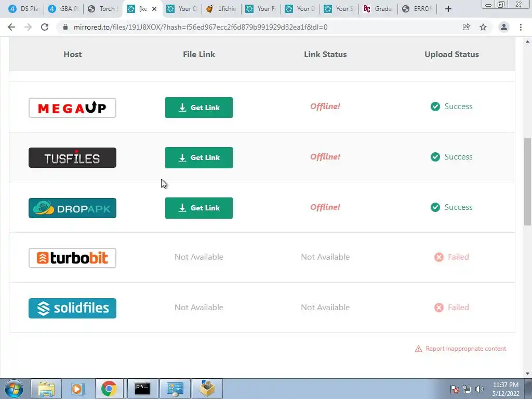532x399 pixels.
Task: Open the Chrome profile menu
Action: point(504,27)
